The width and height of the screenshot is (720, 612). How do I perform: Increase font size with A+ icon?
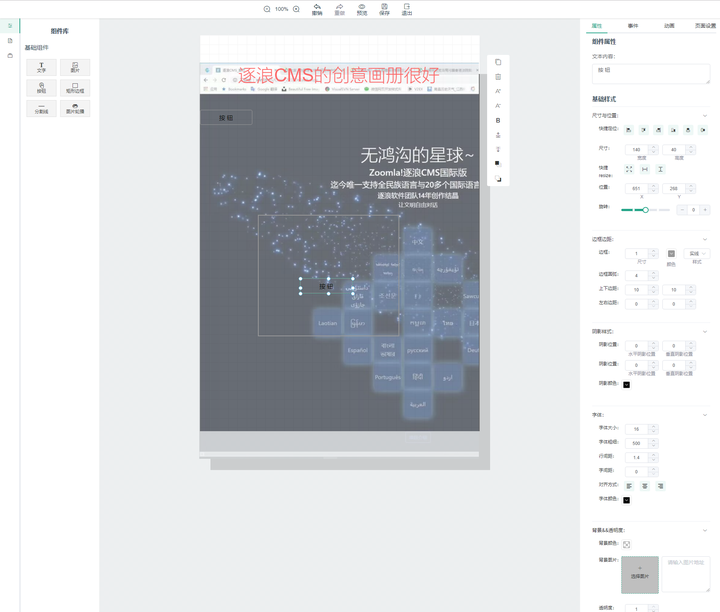click(x=498, y=91)
